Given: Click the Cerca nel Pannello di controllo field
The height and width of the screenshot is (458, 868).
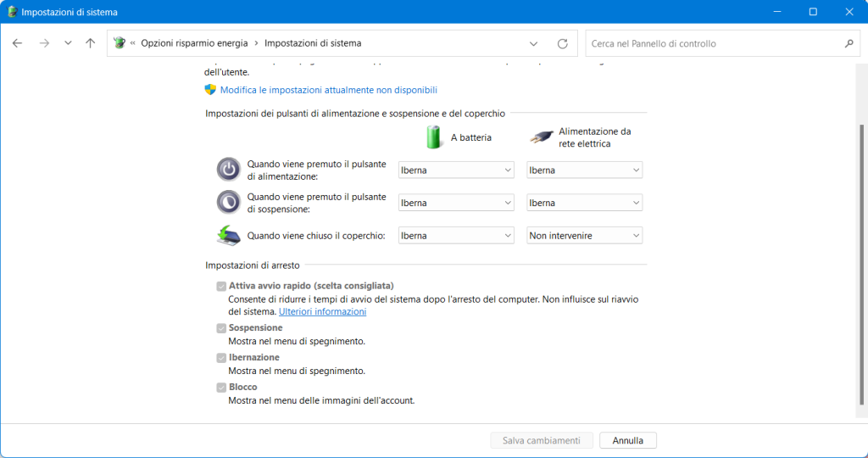Looking at the screenshot, I should [x=712, y=43].
